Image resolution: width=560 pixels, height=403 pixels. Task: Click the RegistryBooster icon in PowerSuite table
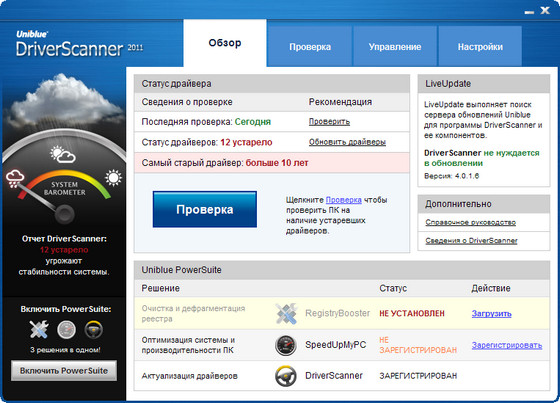point(286,313)
